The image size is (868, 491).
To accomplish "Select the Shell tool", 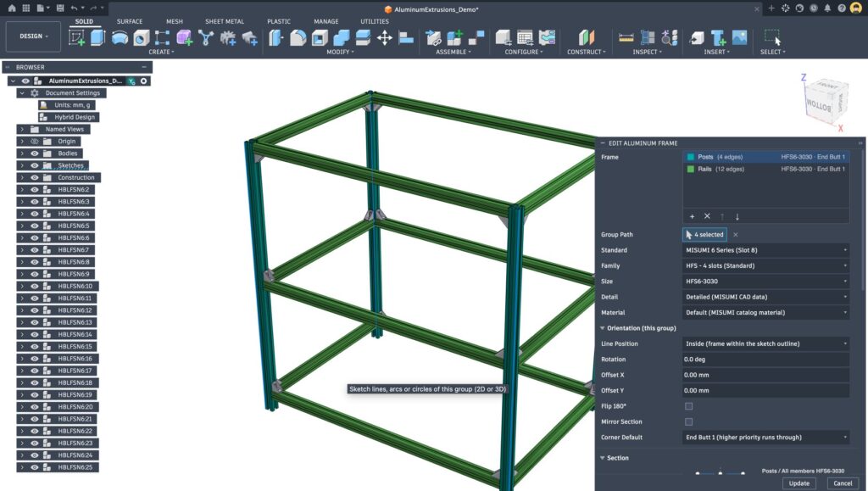I will pyautogui.click(x=320, y=37).
